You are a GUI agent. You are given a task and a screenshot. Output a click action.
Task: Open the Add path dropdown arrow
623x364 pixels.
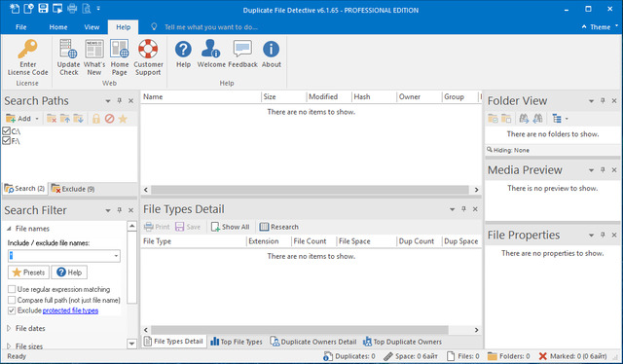pyautogui.click(x=37, y=119)
